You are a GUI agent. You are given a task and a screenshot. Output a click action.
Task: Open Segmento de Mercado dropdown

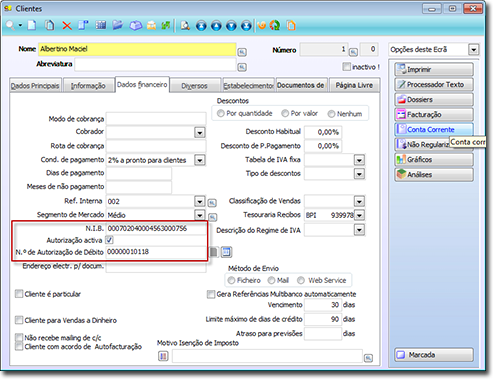200,215
